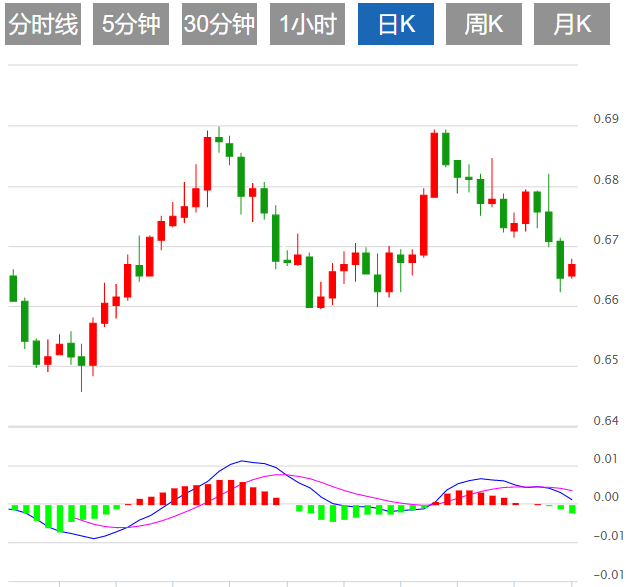Open the 1小时 chart tab
634x587 pixels.
pyautogui.click(x=307, y=24)
